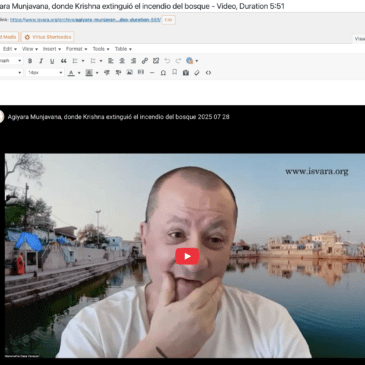Image resolution: width=365 pixels, height=365 pixels.
Task: Open the Edit menu
Action: [10, 49]
